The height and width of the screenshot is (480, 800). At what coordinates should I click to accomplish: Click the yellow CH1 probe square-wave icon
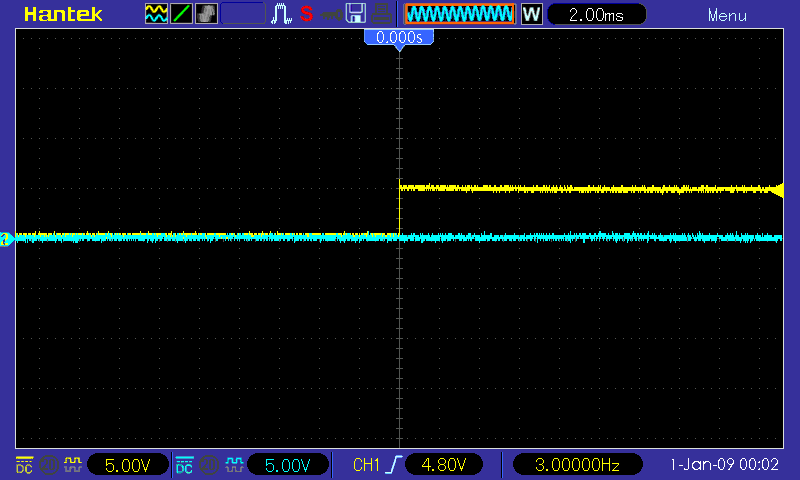click(73, 464)
